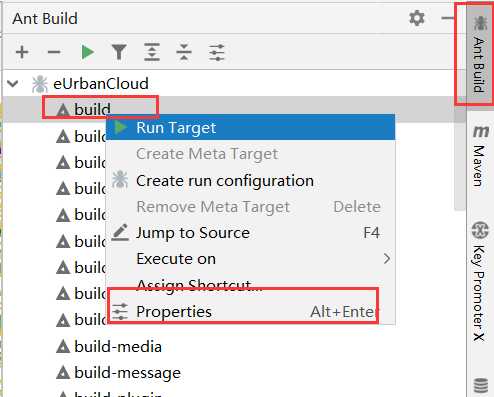Open Ant Build panel gear settings
Viewport: 494px width, 397px height.
[x=417, y=18]
